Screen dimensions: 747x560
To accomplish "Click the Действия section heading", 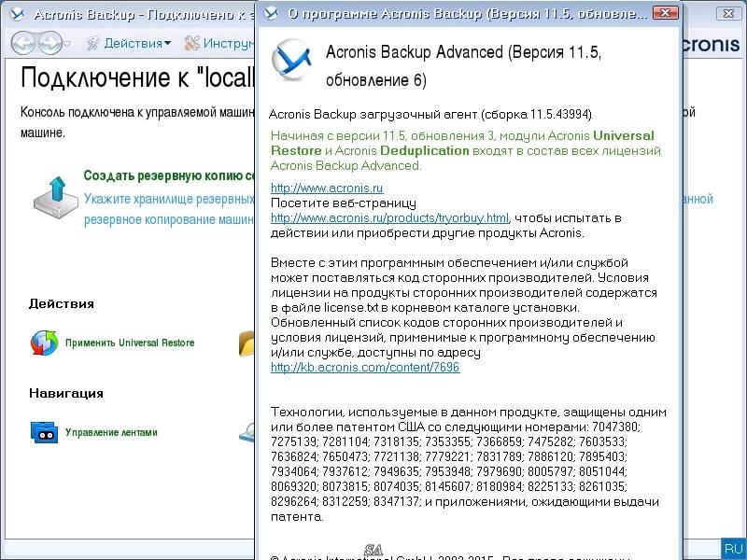I will pyautogui.click(x=62, y=304).
